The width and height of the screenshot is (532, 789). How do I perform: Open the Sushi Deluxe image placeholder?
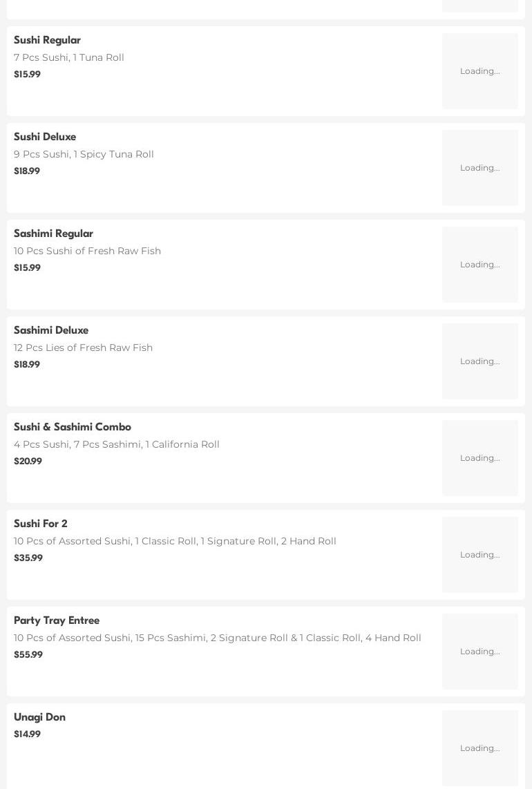479,168
